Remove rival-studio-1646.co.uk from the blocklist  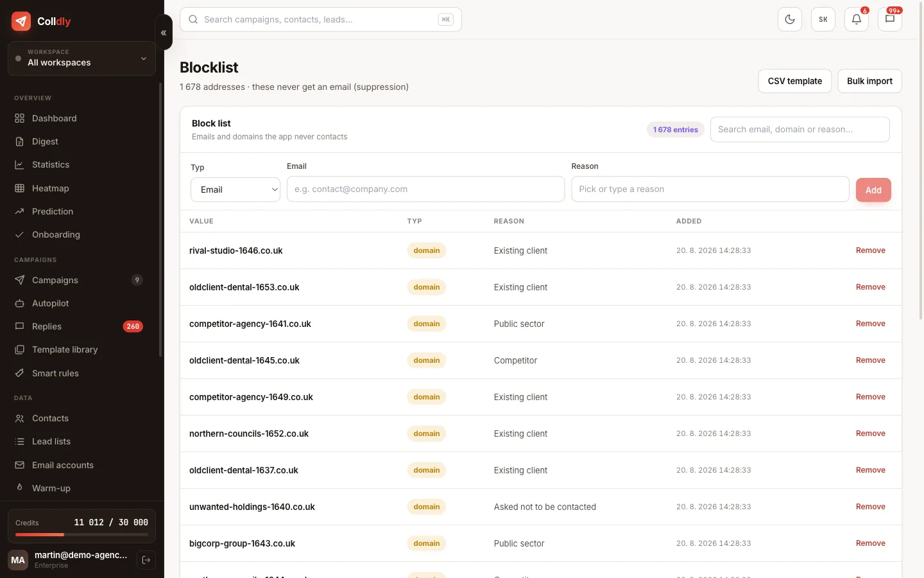871,250
